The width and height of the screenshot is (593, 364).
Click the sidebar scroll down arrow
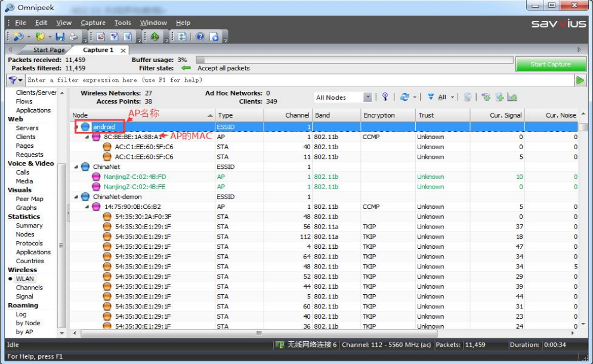click(62, 334)
